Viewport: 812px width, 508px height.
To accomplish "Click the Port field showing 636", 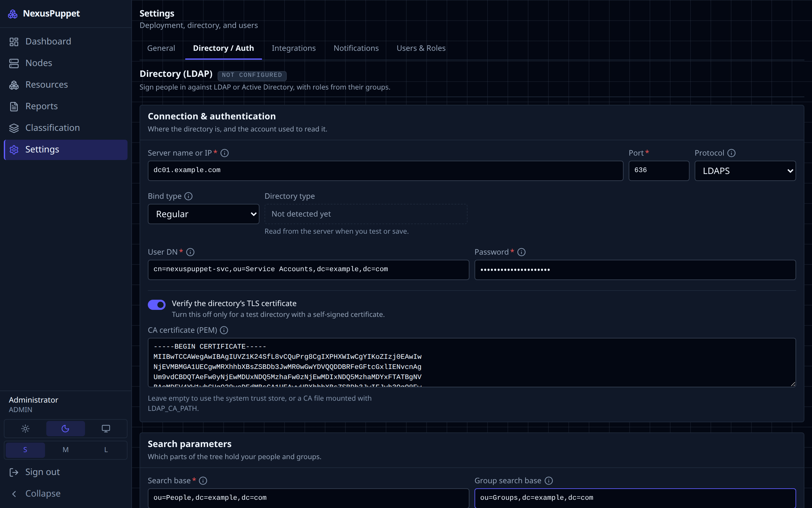I will click(x=659, y=171).
